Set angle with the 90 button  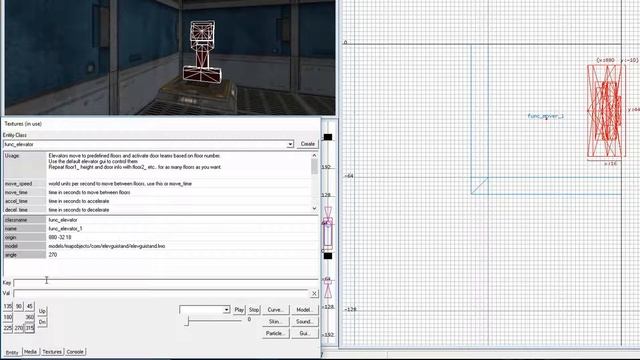pyautogui.click(x=19, y=306)
